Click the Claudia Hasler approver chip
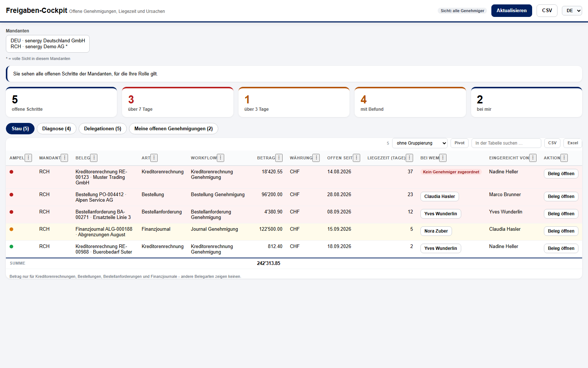This screenshot has height=368, width=588. [x=440, y=197]
